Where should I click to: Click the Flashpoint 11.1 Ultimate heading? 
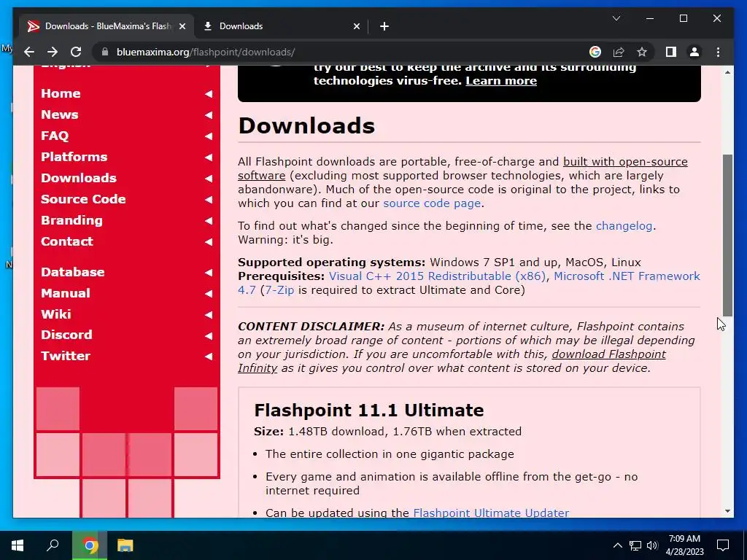(x=368, y=410)
